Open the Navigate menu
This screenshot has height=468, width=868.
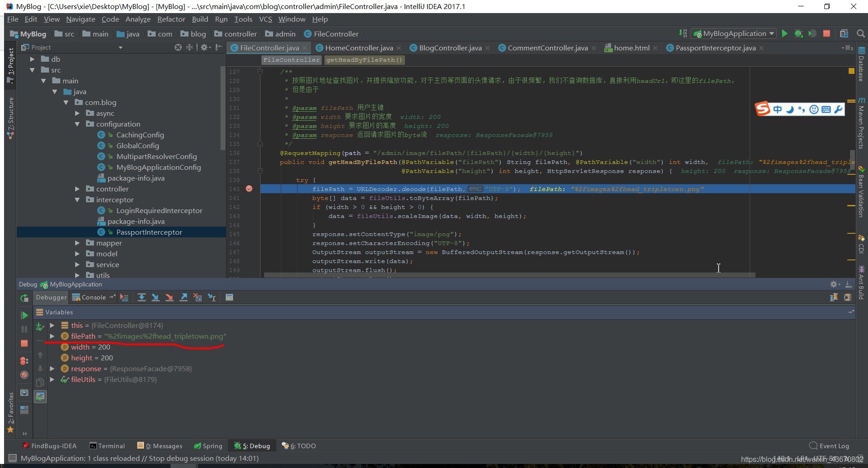pos(81,19)
